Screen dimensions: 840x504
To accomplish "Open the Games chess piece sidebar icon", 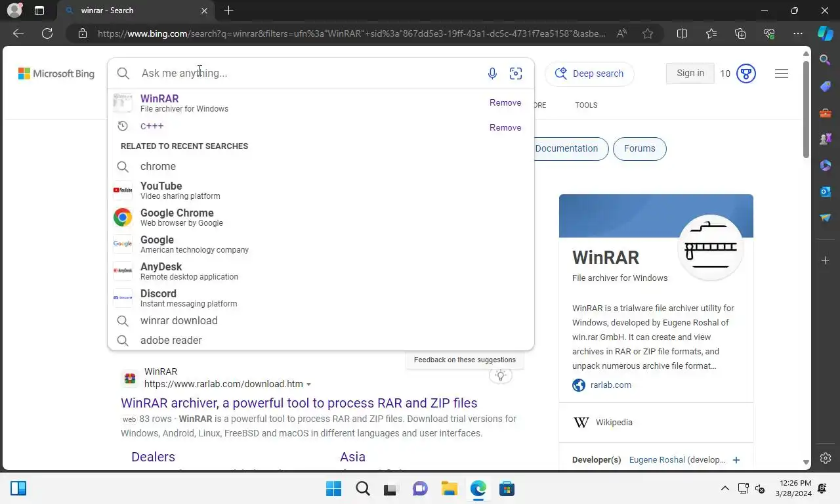I will pyautogui.click(x=826, y=139).
